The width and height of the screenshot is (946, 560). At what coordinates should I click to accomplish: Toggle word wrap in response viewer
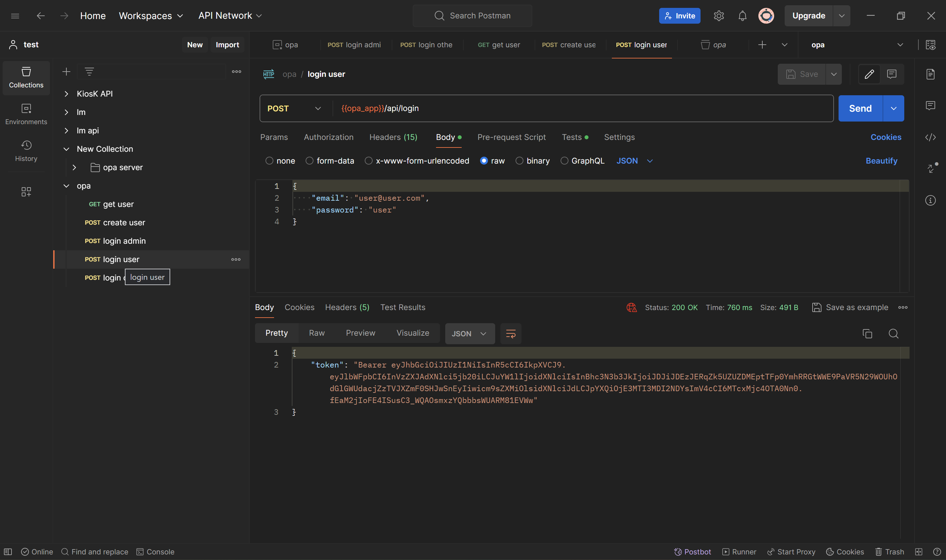[510, 334]
